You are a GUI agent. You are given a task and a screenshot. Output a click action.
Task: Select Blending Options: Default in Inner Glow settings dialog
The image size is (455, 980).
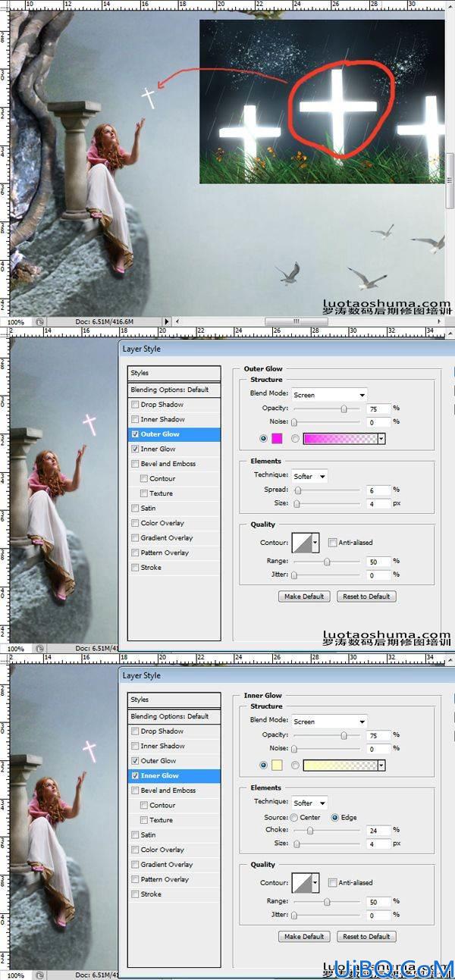174,716
